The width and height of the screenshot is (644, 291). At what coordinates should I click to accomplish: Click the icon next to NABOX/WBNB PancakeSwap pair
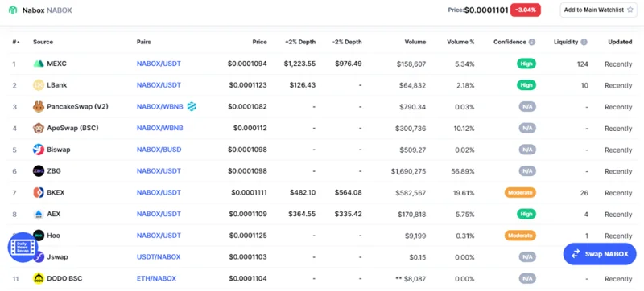(192, 107)
